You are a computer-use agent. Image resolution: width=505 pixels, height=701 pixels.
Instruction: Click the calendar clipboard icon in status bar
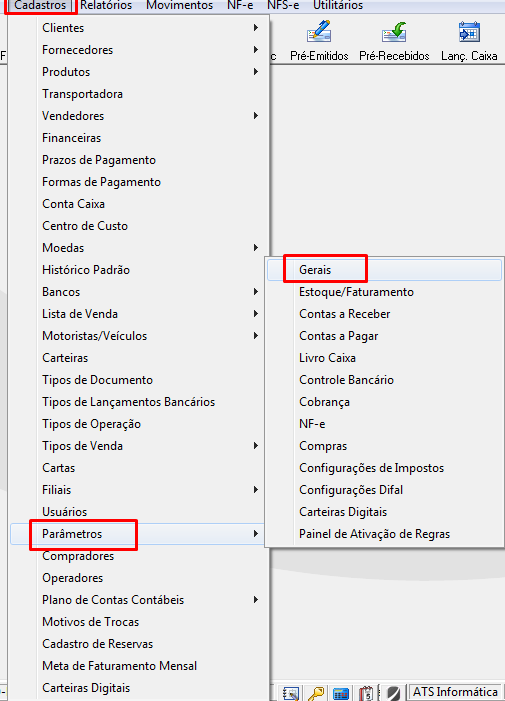coord(366,693)
